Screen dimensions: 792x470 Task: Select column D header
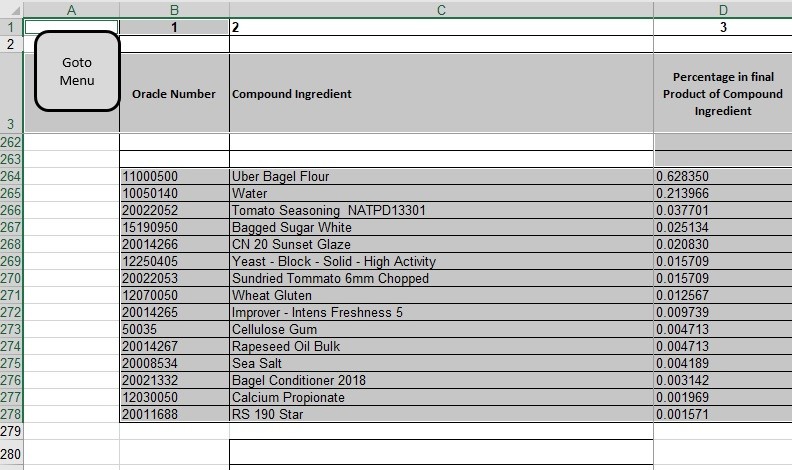(723, 10)
